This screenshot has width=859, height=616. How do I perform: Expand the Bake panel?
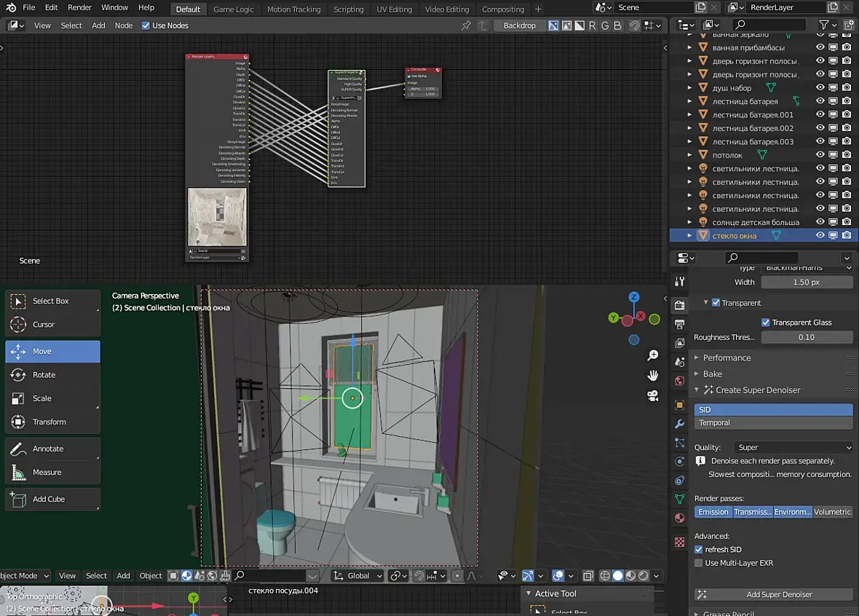coord(712,374)
